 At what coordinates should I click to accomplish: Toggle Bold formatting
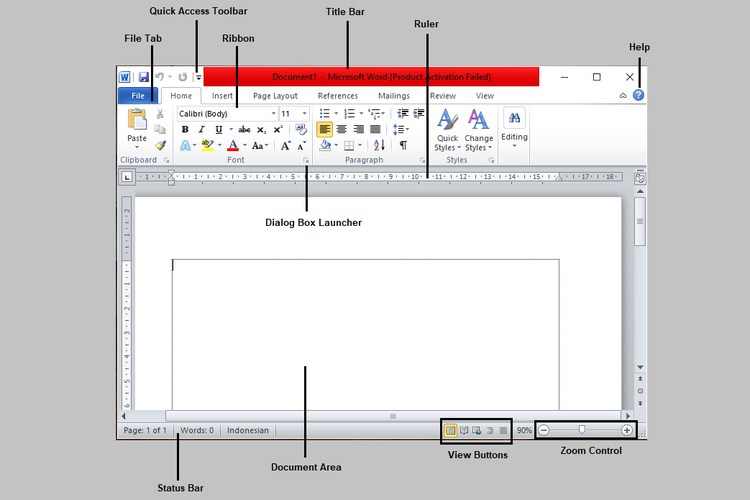click(x=185, y=129)
